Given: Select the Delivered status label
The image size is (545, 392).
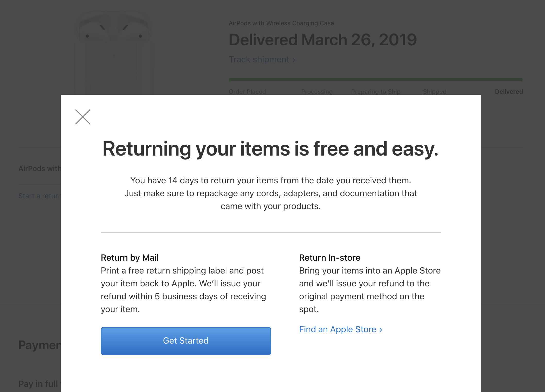Looking at the screenshot, I should click(509, 91).
